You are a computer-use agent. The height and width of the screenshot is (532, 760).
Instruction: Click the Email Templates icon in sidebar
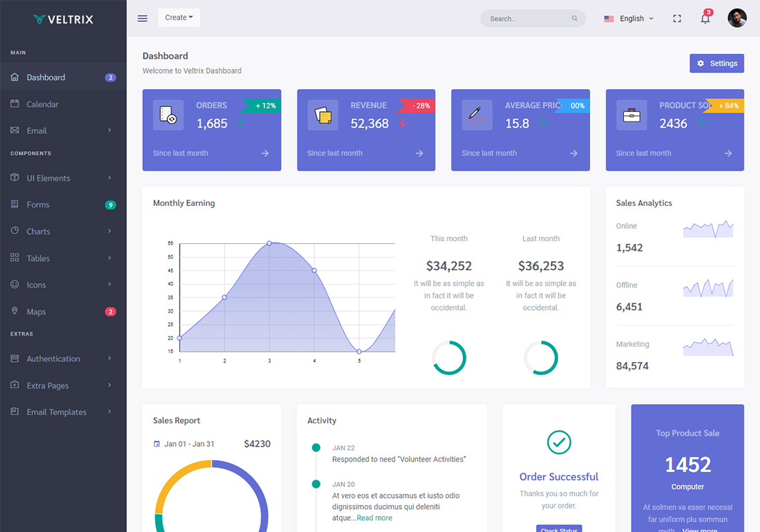pos(15,411)
